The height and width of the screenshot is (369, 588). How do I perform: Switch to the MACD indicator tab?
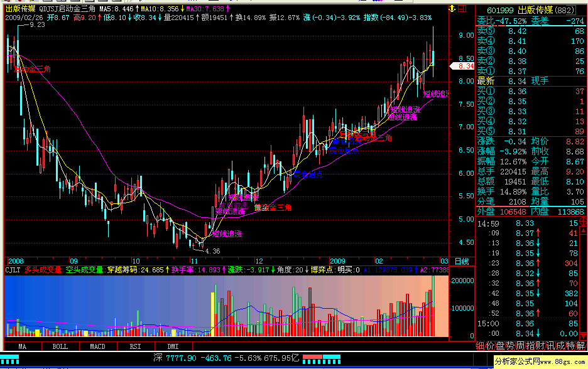tap(98, 346)
